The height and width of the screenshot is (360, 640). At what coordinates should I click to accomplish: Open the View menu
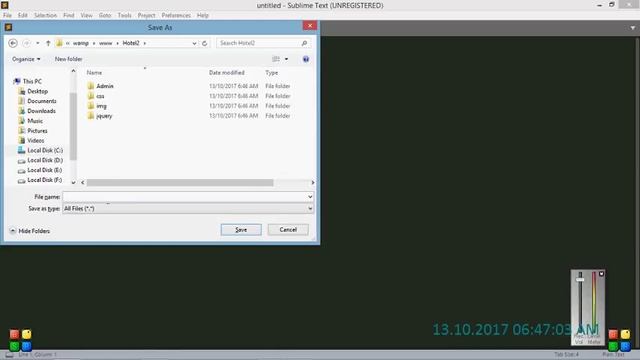86,15
